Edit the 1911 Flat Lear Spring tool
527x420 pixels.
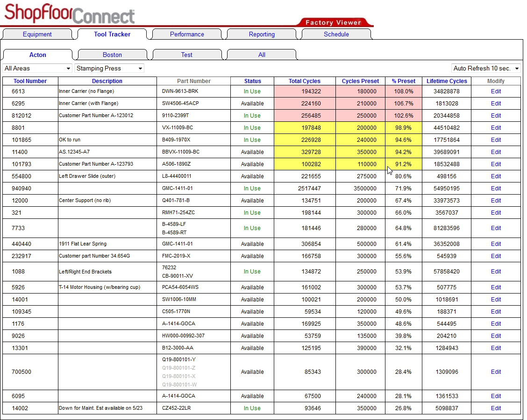tap(495, 244)
